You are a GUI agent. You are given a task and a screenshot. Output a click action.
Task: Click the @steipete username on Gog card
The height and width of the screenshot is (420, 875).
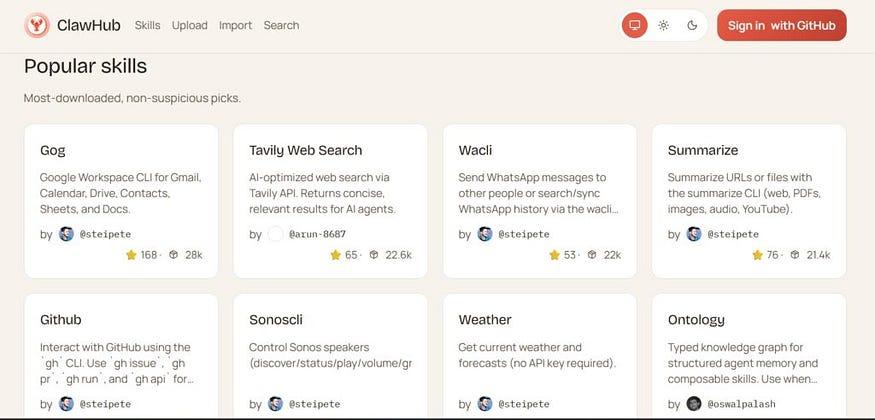[105, 234]
